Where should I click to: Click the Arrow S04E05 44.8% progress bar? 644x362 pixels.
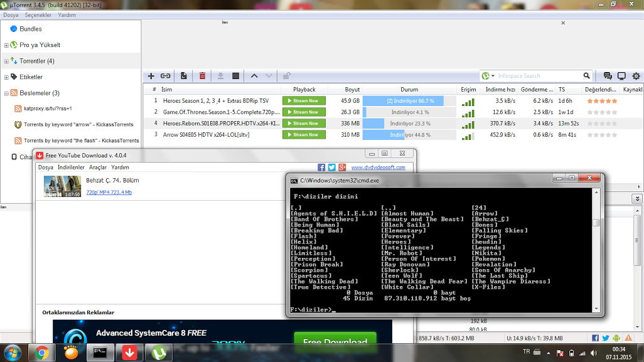tap(409, 135)
